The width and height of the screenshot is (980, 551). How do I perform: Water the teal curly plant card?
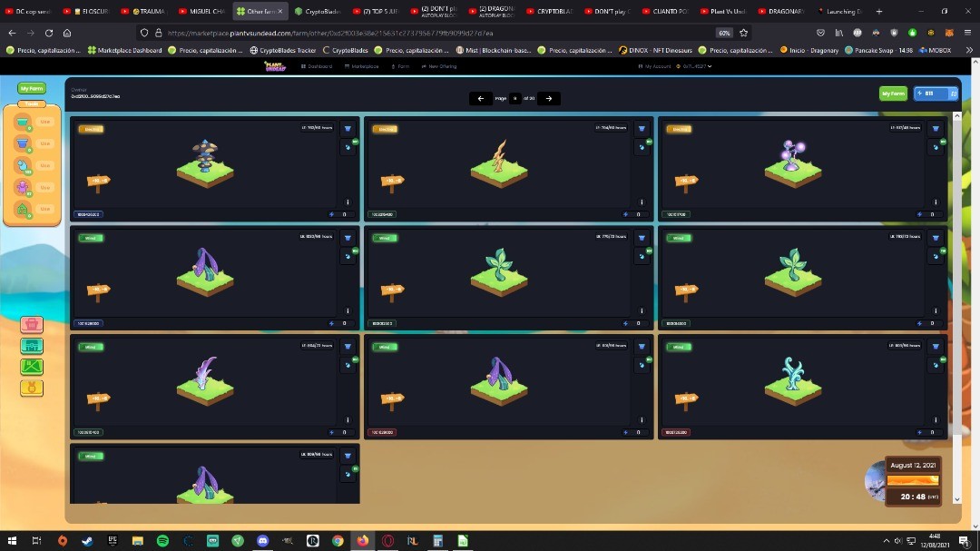[x=936, y=365]
